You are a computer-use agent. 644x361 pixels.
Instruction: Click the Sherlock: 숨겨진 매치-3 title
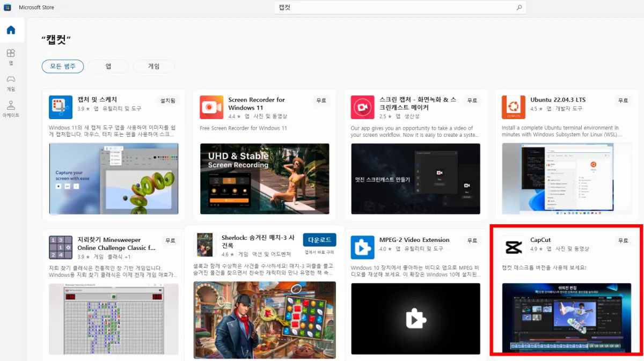click(x=258, y=241)
